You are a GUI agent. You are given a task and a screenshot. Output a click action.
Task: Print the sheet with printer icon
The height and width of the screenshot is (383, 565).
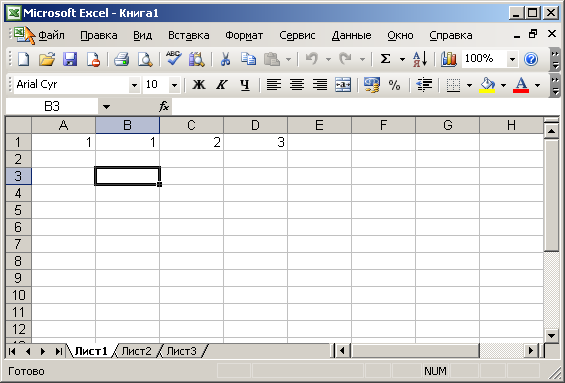(x=122, y=59)
